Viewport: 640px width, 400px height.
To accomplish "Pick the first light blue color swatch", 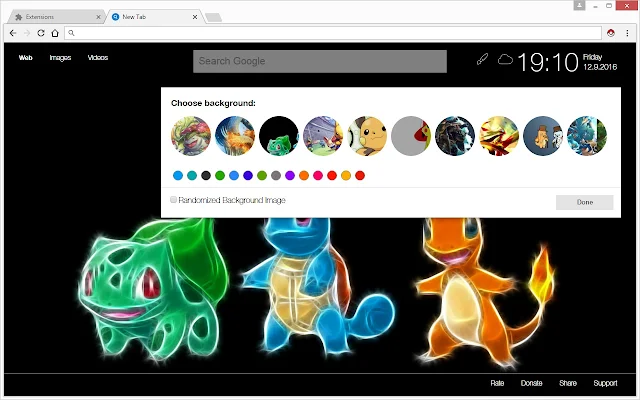I will point(178,176).
